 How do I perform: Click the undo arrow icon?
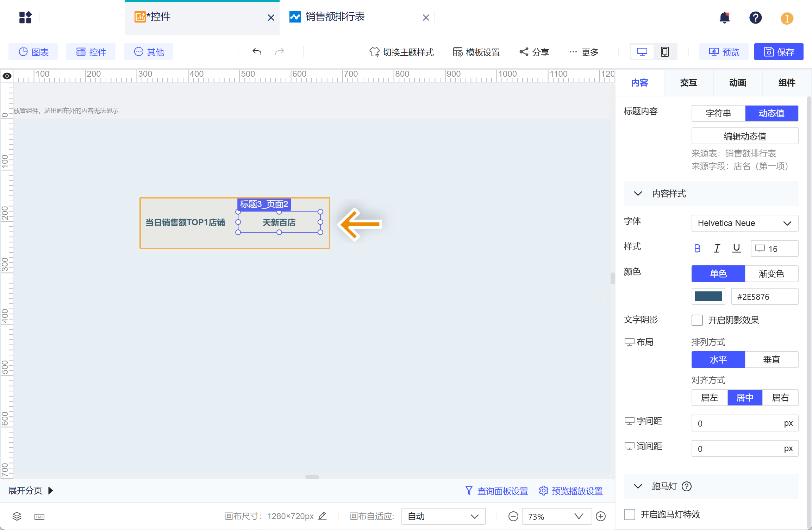[257, 52]
